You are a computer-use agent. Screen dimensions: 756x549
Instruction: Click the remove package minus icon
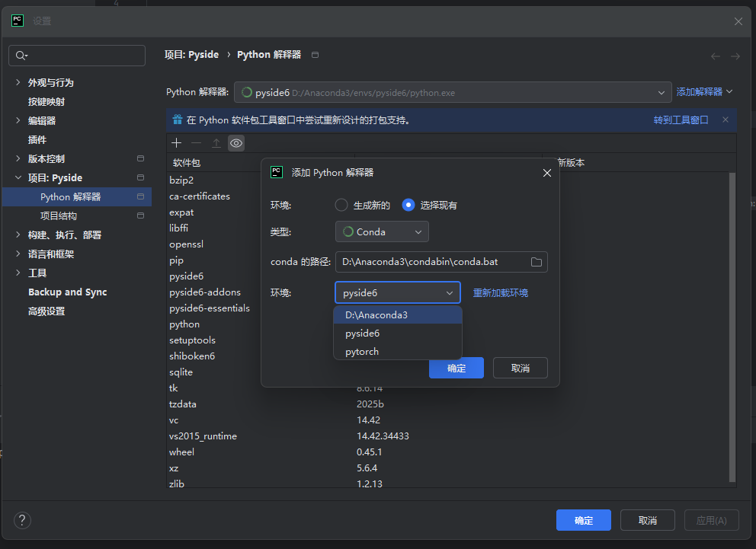[x=196, y=143]
